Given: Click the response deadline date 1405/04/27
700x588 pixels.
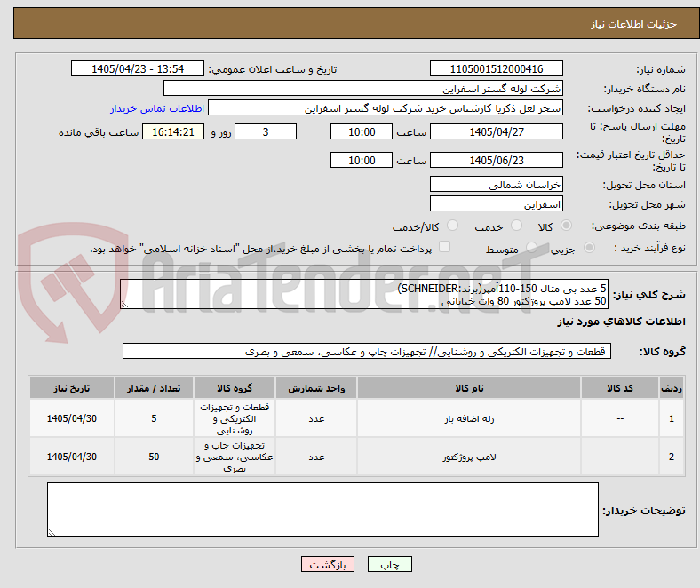Looking at the screenshot, I should (496, 131).
